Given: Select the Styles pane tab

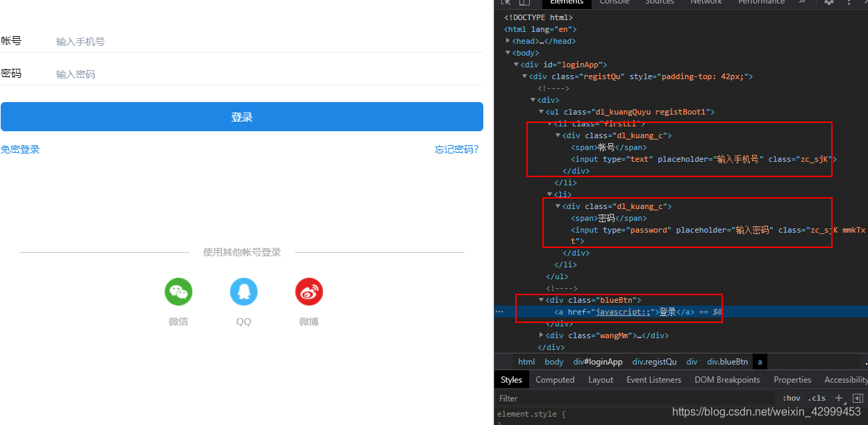Looking at the screenshot, I should (x=512, y=380).
